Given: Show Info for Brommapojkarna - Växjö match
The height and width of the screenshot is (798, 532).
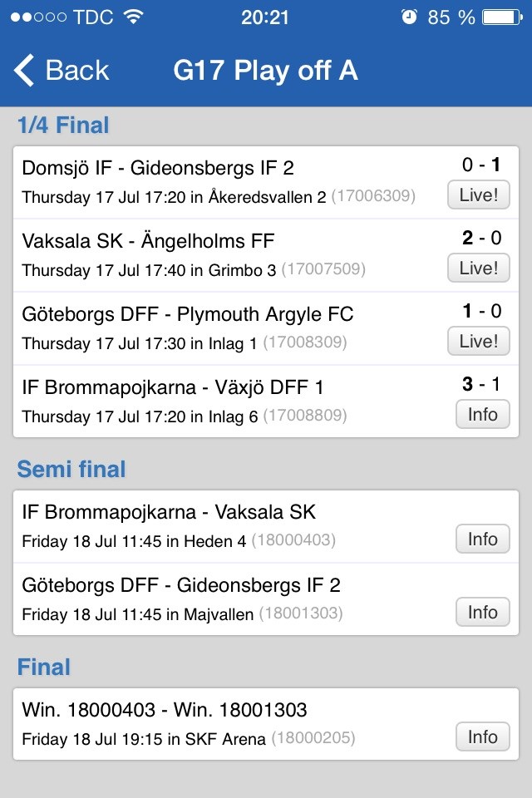Looking at the screenshot, I should pyautogui.click(x=482, y=414).
